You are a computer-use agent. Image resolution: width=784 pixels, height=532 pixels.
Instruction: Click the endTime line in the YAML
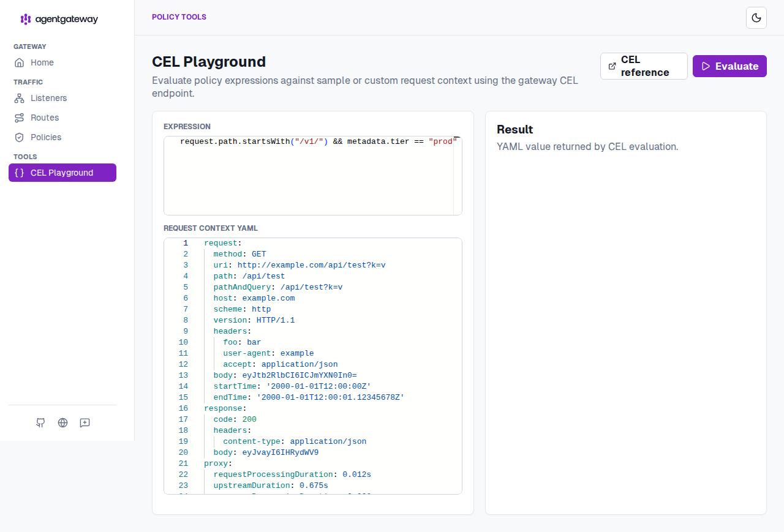point(309,397)
